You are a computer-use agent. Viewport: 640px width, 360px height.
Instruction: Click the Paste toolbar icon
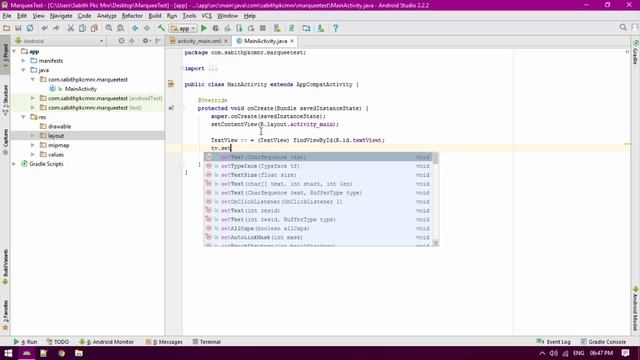click(94, 28)
